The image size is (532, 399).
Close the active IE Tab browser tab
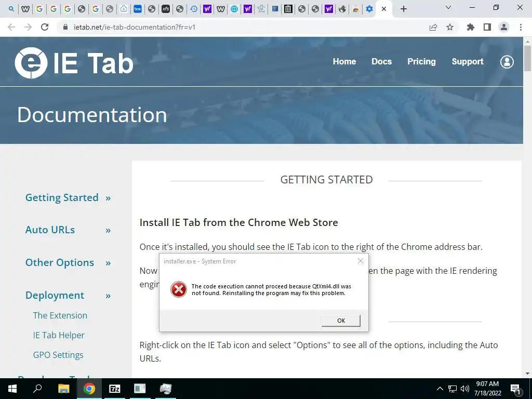click(384, 9)
